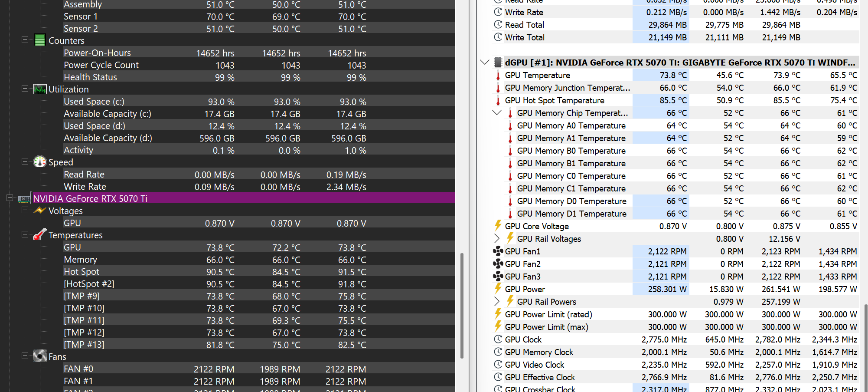The height and width of the screenshot is (392, 868).
Task: Select the highlighted NVIDIA GeForce RTX 5070 Ti row label
Action: pos(90,198)
